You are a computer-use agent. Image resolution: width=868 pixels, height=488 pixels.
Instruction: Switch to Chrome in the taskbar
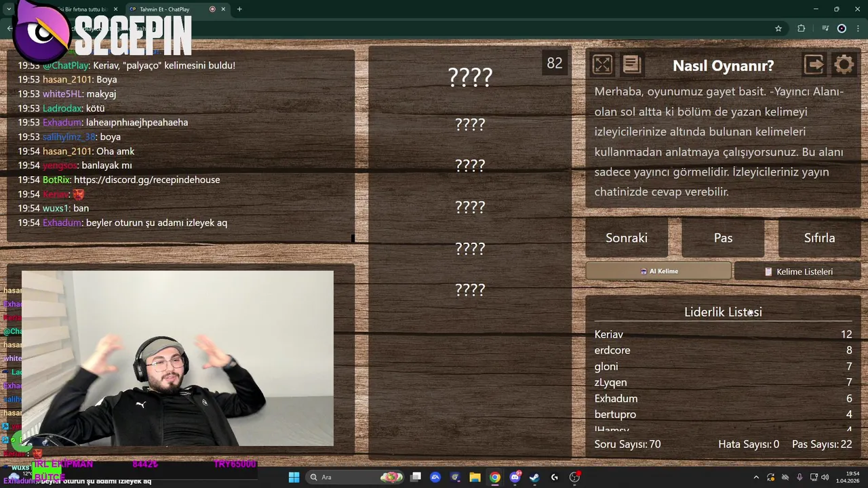[x=495, y=477]
